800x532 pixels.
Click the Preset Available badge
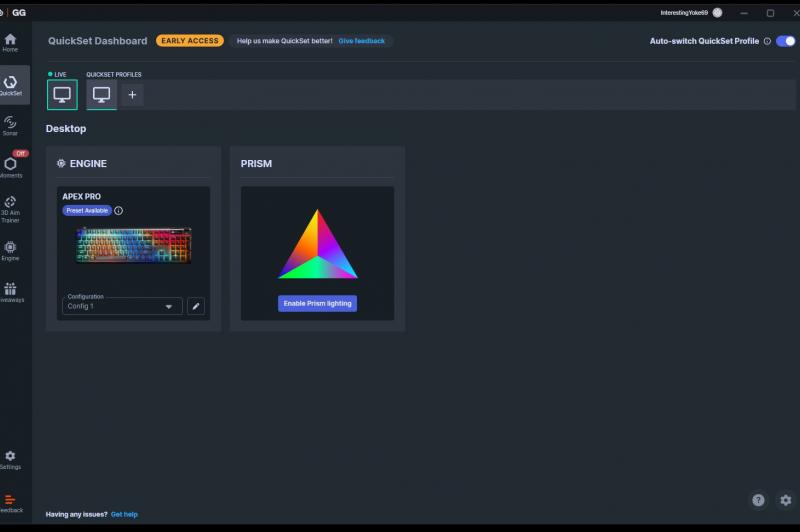[x=87, y=211]
